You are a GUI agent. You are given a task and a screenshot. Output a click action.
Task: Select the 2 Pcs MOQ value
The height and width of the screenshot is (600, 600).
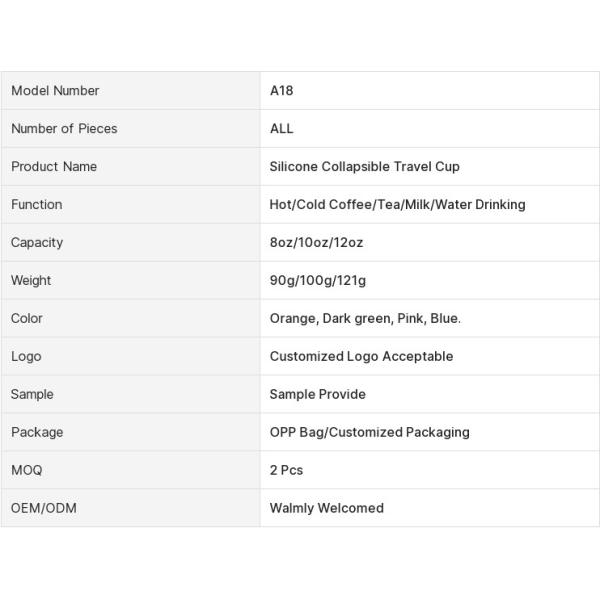pyautogui.click(x=287, y=471)
